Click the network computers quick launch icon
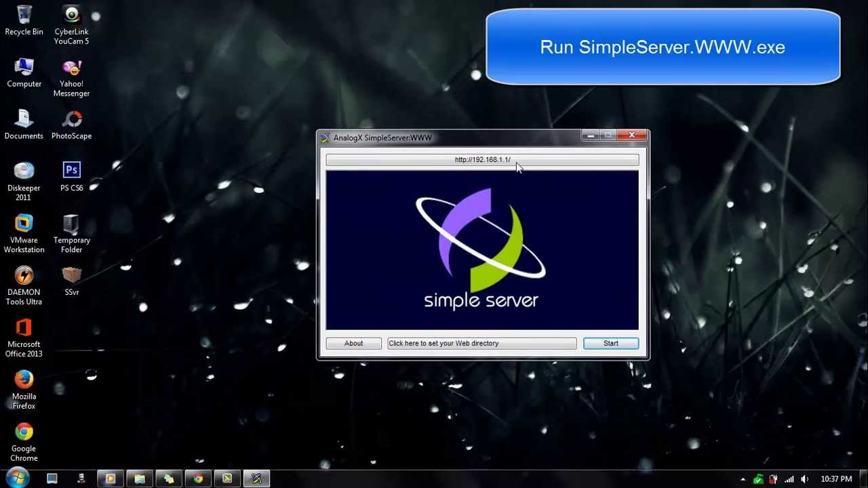This screenshot has width=868, height=488. pyautogui.click(x=81, y=479)
